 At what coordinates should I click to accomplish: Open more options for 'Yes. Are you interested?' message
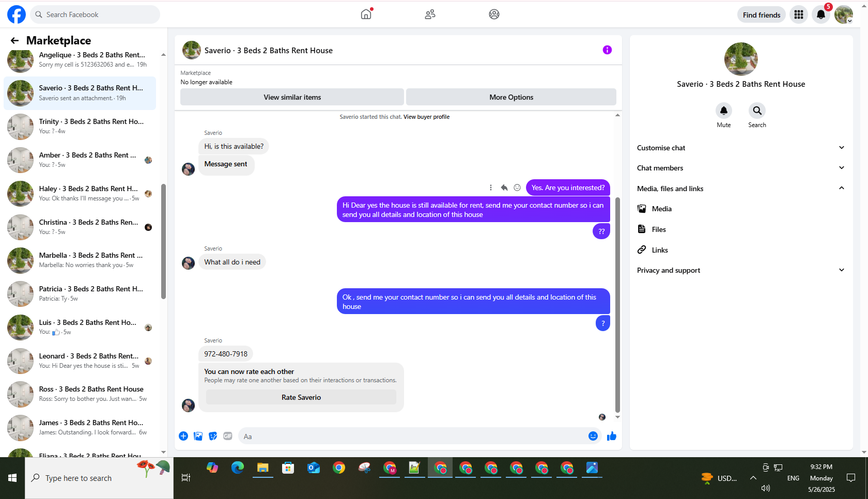point(490,188)
